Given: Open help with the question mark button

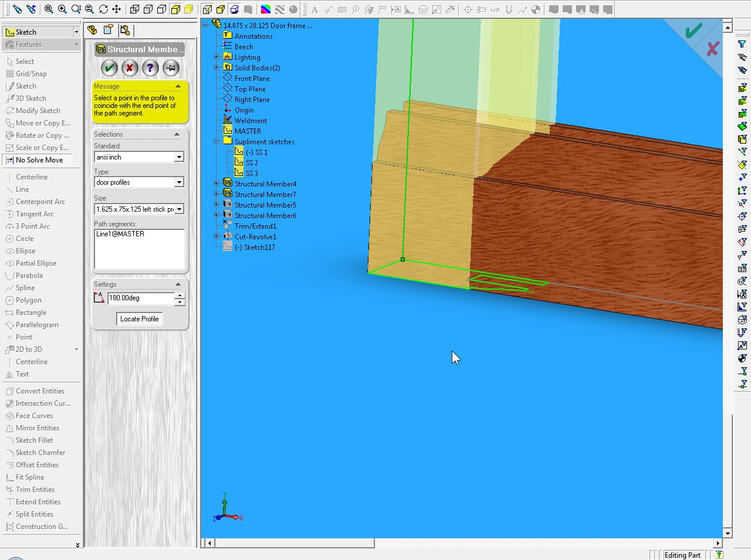Looking at the screenshot, I should point(150,68).
